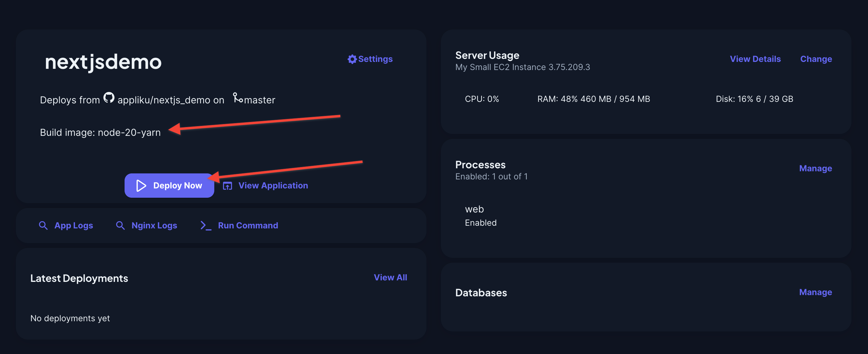Click the Nginx Logs magnifier icon
Viewport: 868px width, 354px height.
(120, 225)
